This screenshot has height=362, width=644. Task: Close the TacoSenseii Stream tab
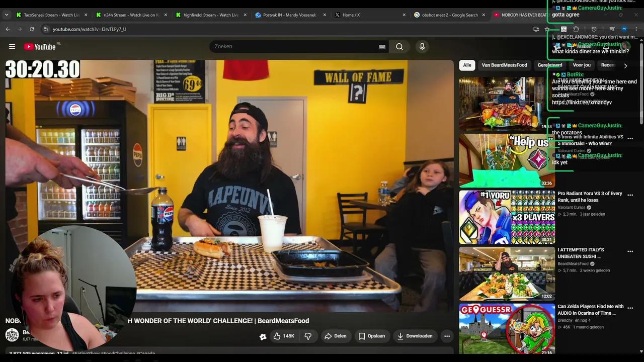click(x=86, y=15)
